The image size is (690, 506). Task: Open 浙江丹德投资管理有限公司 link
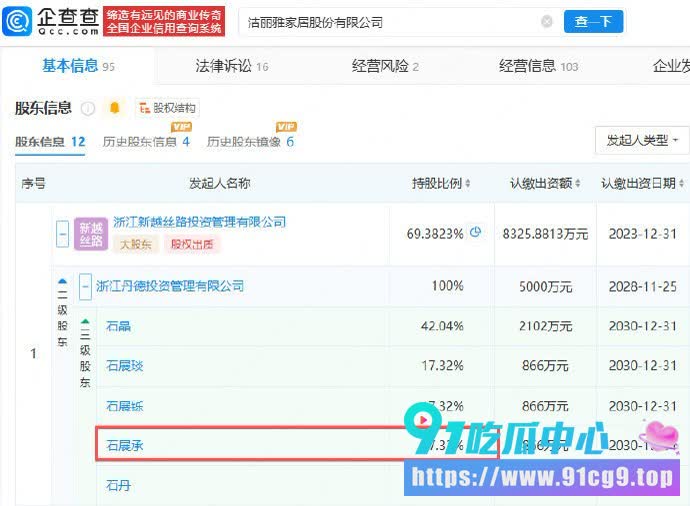(170, 286)
